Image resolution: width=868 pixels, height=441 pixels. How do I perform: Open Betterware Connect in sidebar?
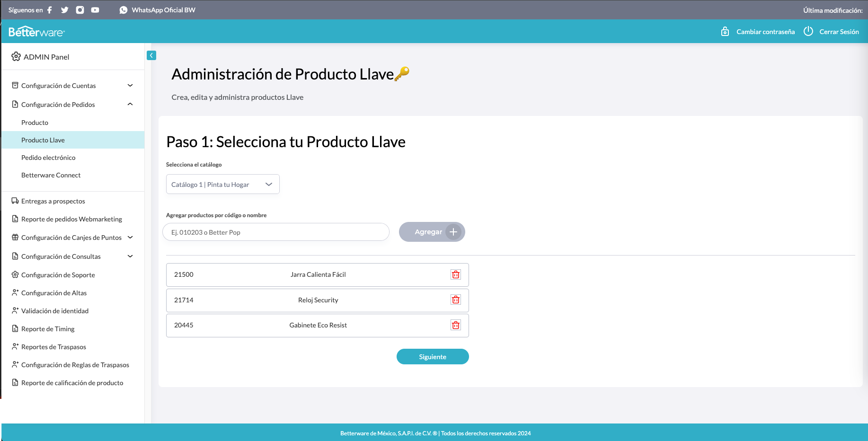click(51, 175)
